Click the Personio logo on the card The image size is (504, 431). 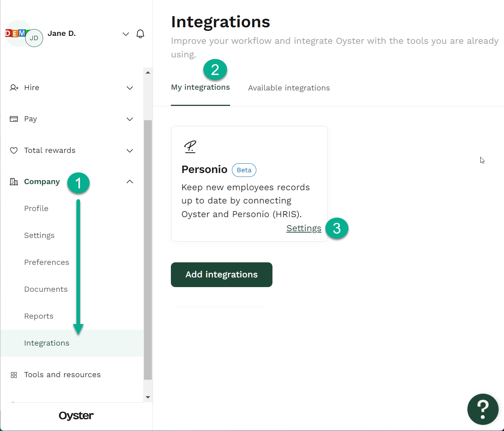click(190, 146)
